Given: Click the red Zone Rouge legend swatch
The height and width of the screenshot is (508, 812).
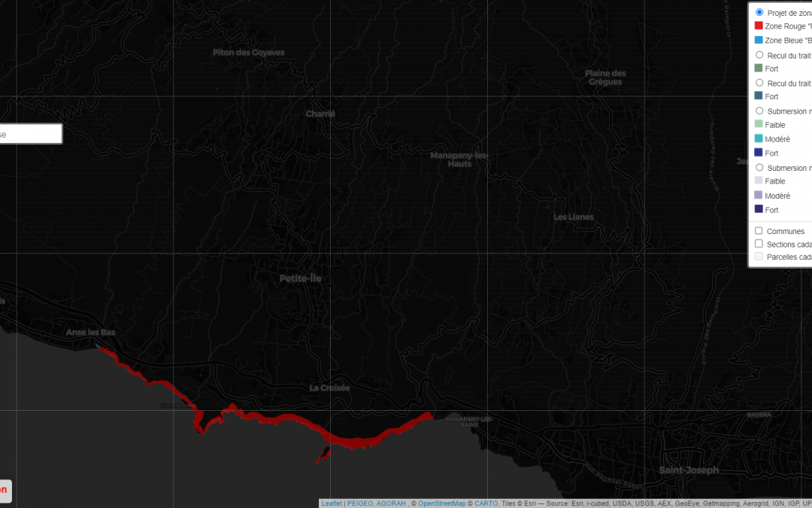Looking at the screenshot, I should click(x=759, y=26).
